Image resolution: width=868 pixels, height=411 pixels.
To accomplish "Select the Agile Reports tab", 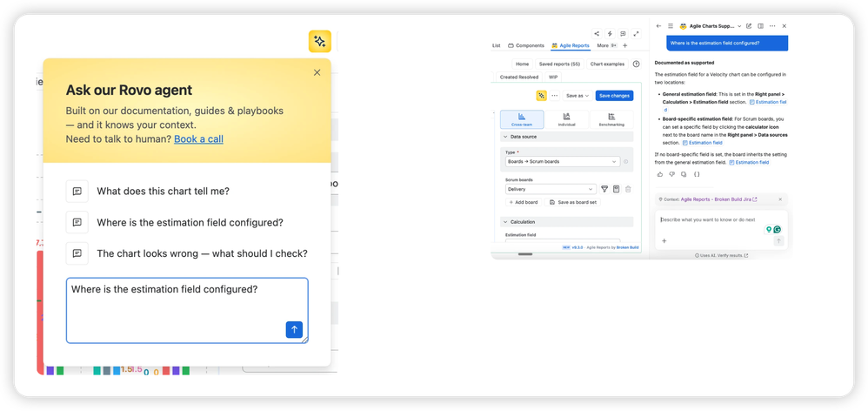I will click(x=571, y=45).
